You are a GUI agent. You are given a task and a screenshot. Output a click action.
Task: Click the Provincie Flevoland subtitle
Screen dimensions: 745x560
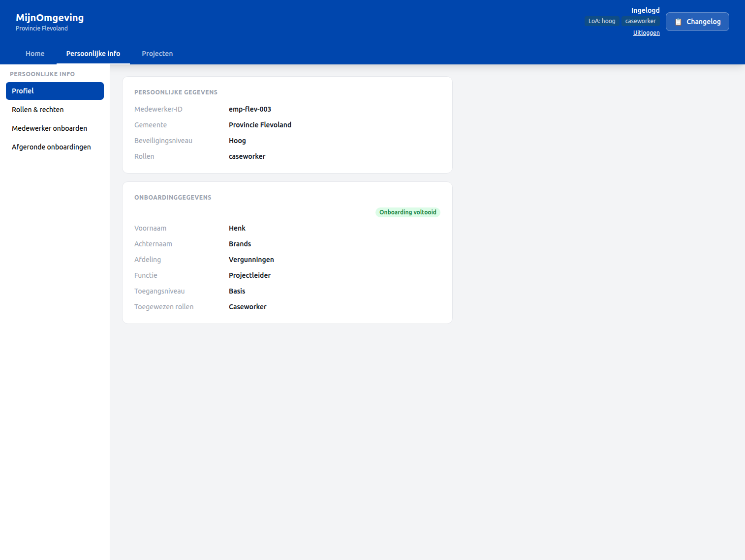coord(42,28)
